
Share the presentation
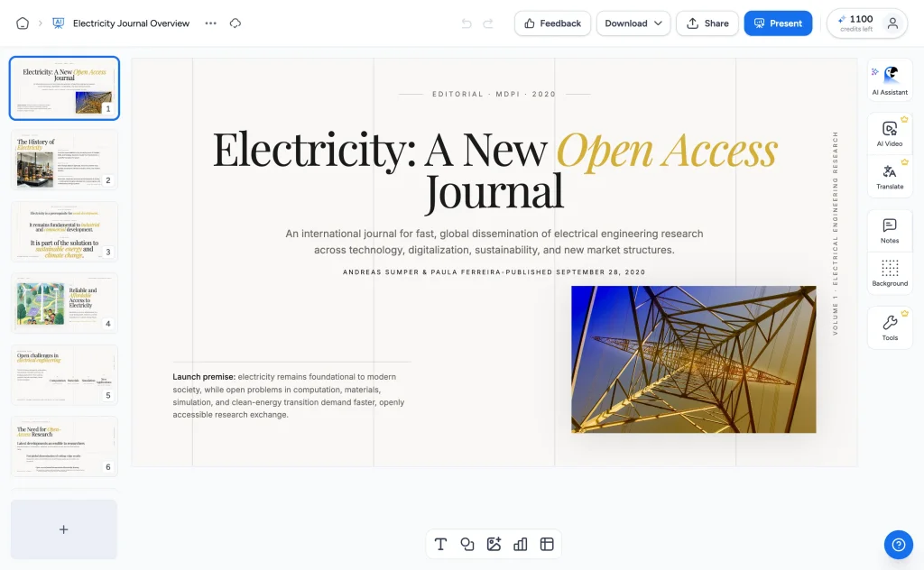tap(707, 23)
